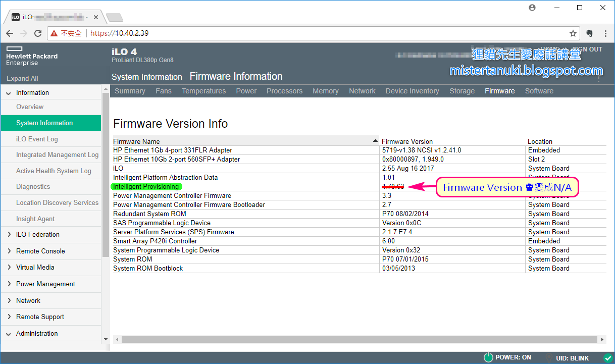Select System Information in sidebar
The height and width of the screenshot is (364, 615).
50,123
